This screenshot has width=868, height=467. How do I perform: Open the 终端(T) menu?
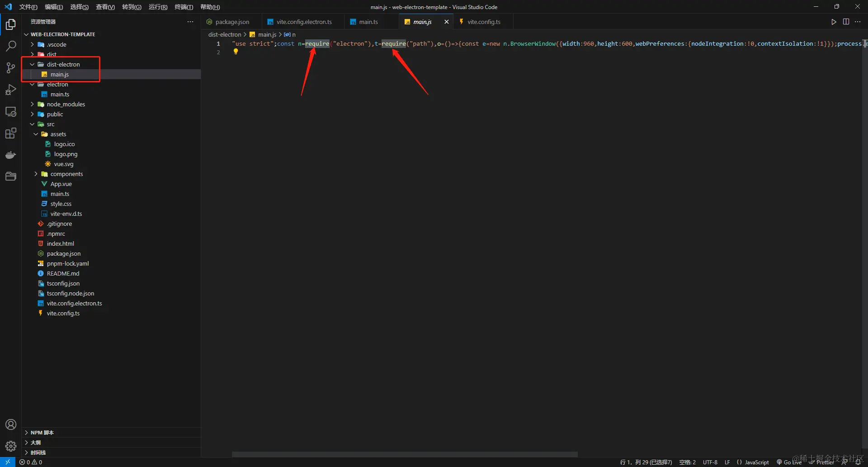point(184,7)
